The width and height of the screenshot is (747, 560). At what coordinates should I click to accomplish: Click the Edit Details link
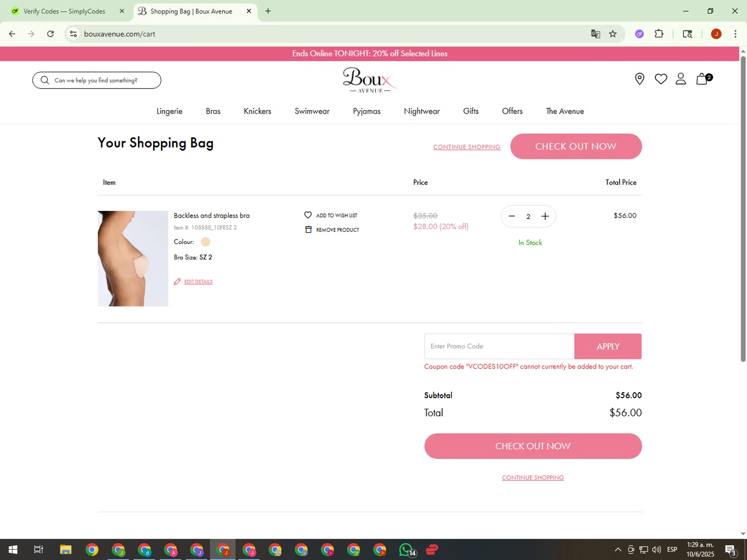pyautogui.click(x=198, y=282)
